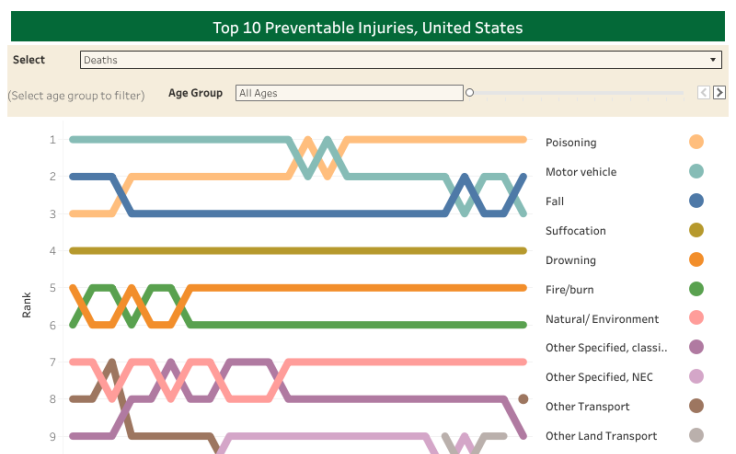Click the Other Specified, NEC legend circle

[x=696, y=377]
